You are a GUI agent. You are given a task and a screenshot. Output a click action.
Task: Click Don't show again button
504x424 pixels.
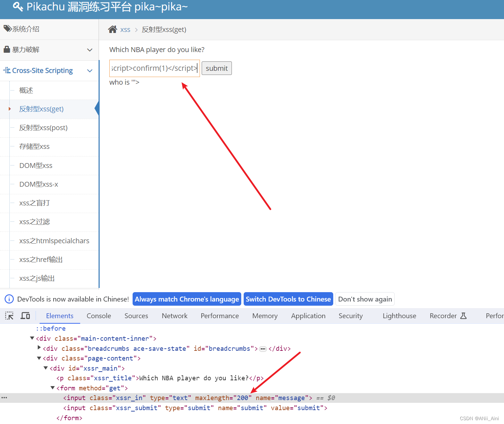click(365, 299)
